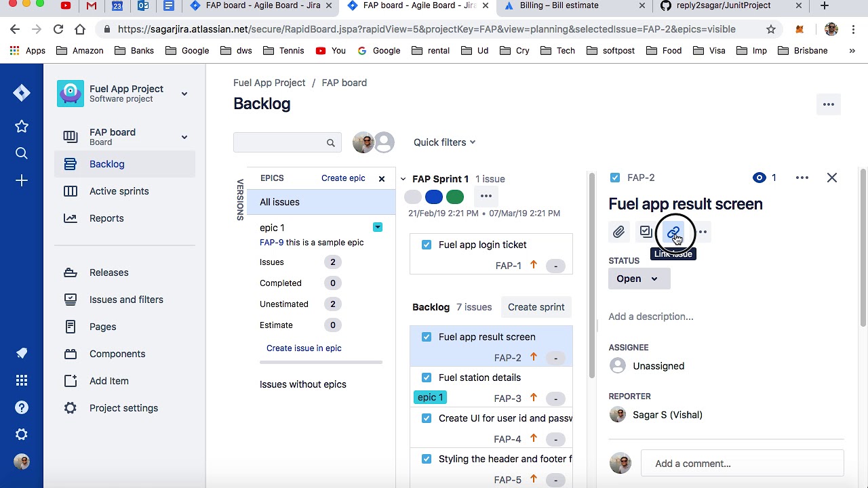The image size is (868, 488).
Task: Click the blue sprint status circle
Action: tap(434, 197)
